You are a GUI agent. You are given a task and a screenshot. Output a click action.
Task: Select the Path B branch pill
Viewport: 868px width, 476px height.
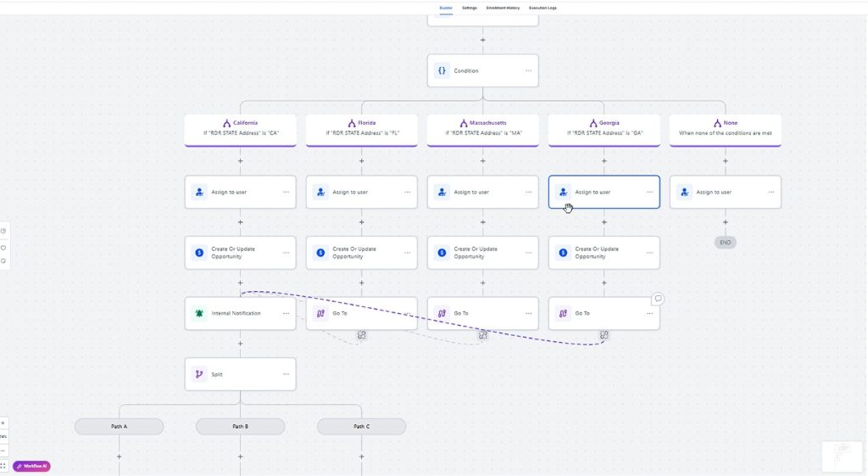[x=240, y=426]
